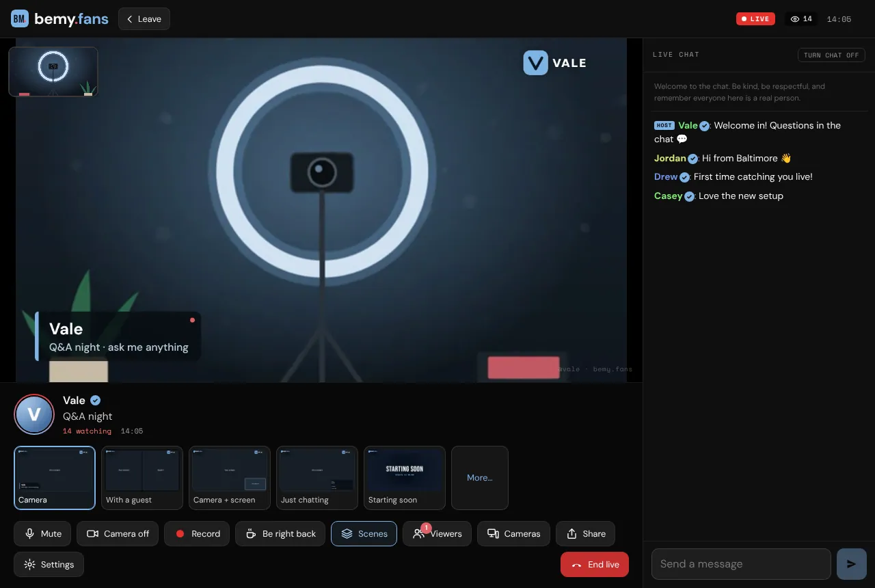Click the "Q&A night" stream title
The width and height of the screenshot is (875, 588).
[x=87, y=416]
